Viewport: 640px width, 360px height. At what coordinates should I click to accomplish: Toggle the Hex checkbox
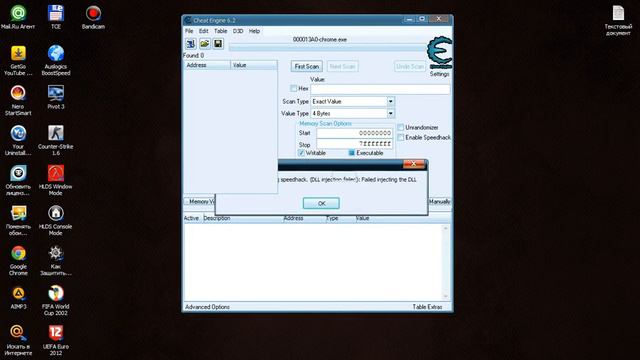pos(293,88)
